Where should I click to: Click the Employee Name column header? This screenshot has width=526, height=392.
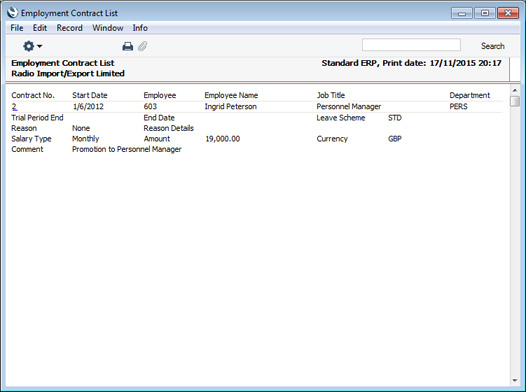231,95
